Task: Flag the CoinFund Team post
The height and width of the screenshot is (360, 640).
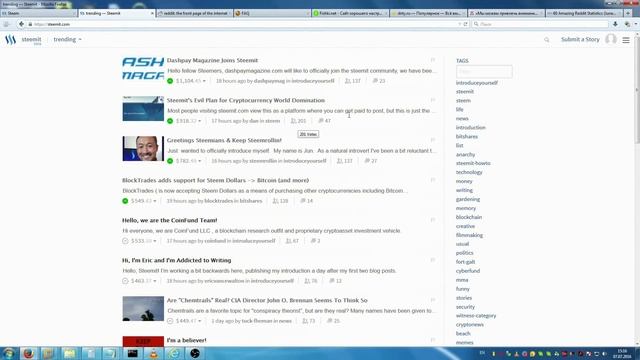Action: click(x=433, y=220)
